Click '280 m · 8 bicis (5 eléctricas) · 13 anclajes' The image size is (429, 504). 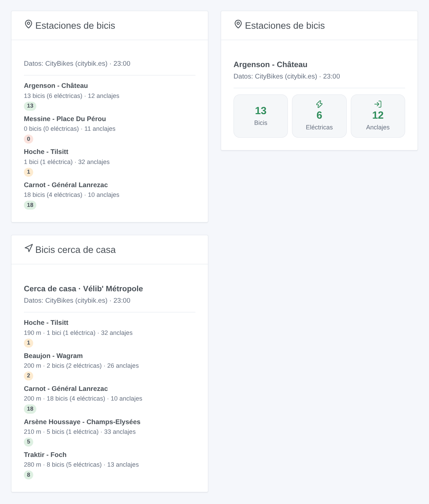(81, 465)
